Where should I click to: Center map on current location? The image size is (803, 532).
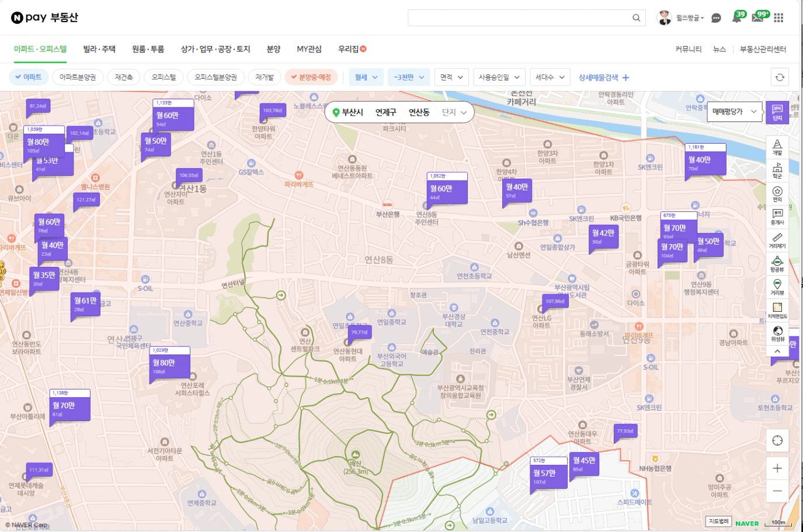tap(777, 440)
